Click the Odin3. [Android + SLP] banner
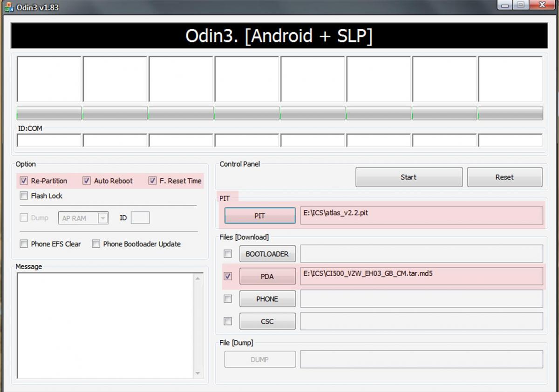The image size is (559, 392). (279, 36)
